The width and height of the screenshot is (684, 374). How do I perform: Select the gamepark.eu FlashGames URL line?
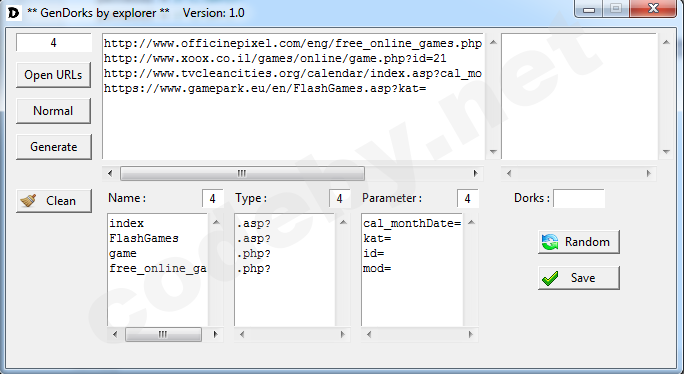pyautogui.click(x=265, y=89)
